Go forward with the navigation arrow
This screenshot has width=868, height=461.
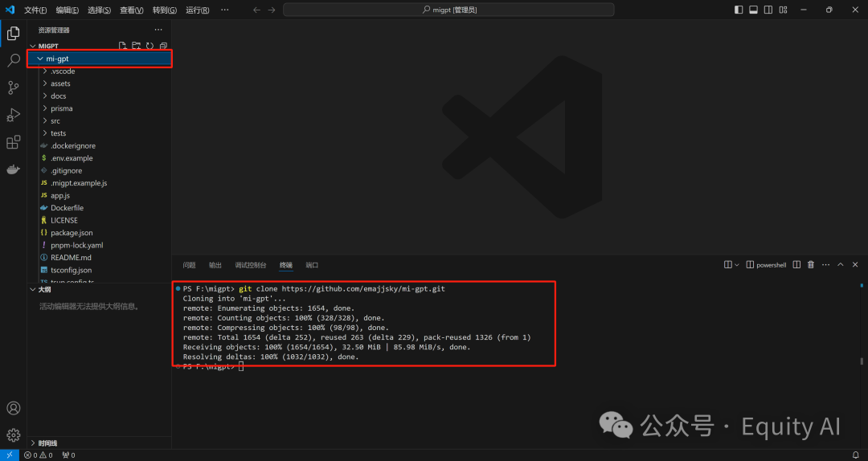coord(272,10)
